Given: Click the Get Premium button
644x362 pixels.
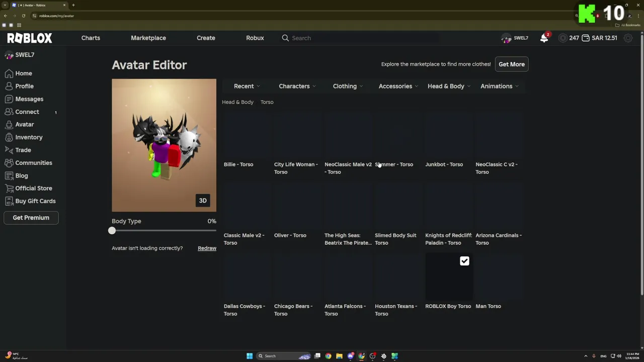Looking at the screenshot, I should coord(31,218).
